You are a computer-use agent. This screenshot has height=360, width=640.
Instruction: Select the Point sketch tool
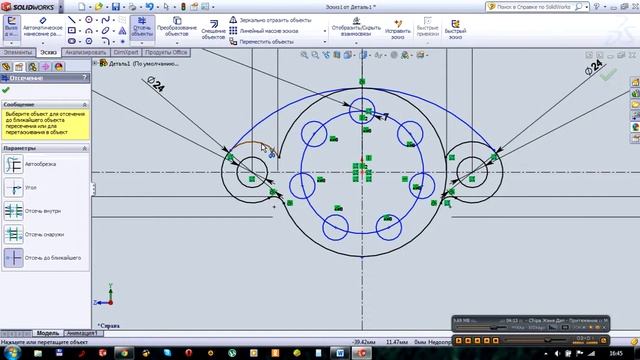point(122,41)
